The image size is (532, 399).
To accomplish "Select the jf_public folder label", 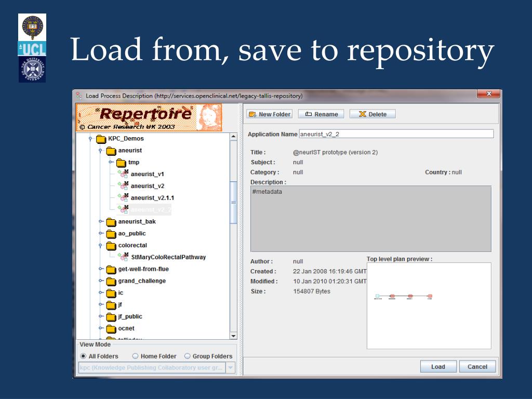I will point(130,316).
